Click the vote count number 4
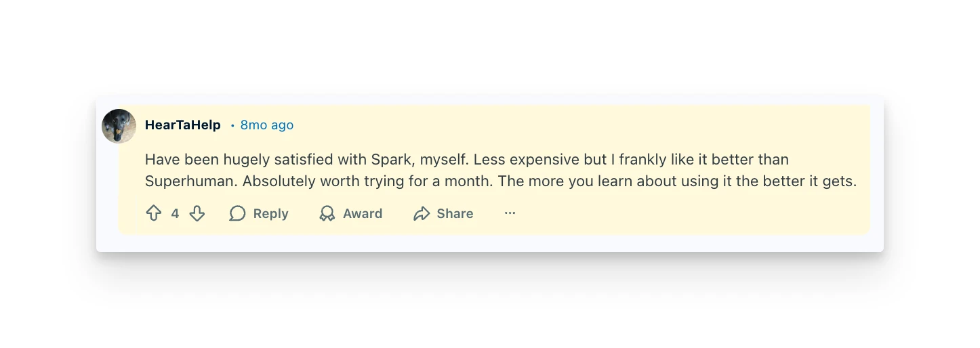The height and width of the screenshot is (348, 980). coord(175,214)
